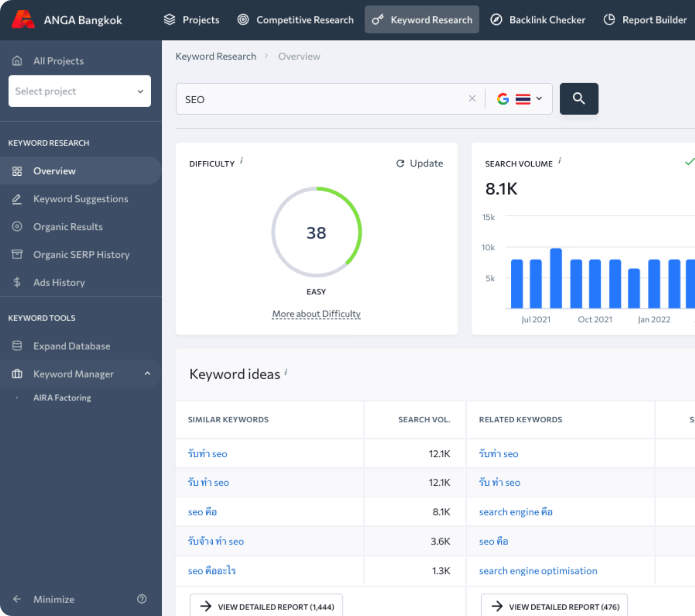The width and height of the screenshot is (695, 616).
Task: Click the help question mark icon
Action: coord(142,599)
